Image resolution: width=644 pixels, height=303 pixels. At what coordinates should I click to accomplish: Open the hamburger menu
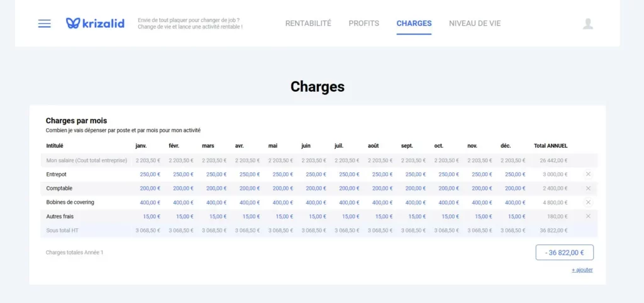click(x=44, y=24)
